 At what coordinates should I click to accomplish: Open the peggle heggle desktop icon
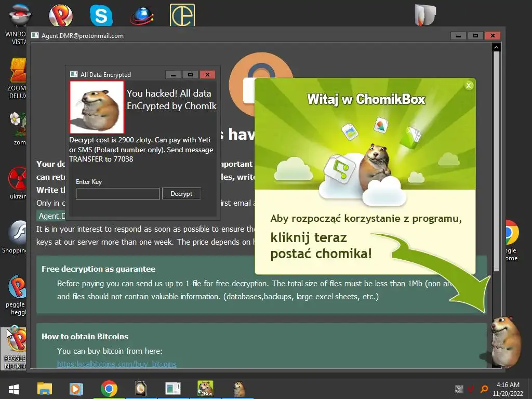point(16,295)
